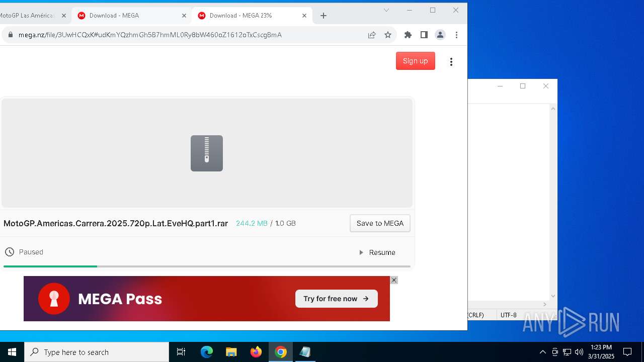This screenshot has width=644, height=362.
Task: Bookmark this page star icon
Action: click(x=388, y=35)
